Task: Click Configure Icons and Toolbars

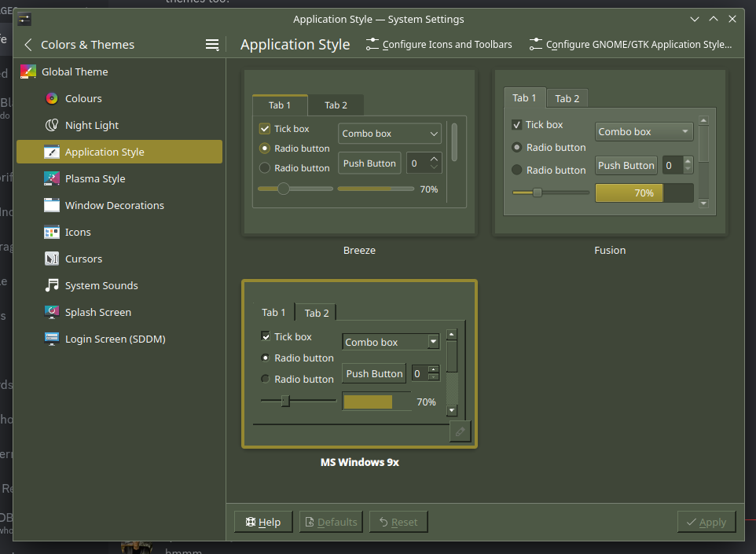Action: coord(439,45)
